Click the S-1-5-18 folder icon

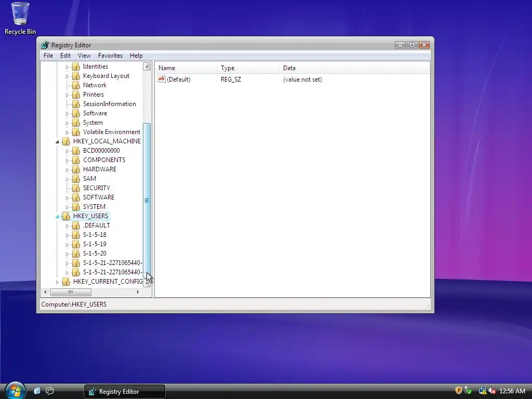(76, 235)
